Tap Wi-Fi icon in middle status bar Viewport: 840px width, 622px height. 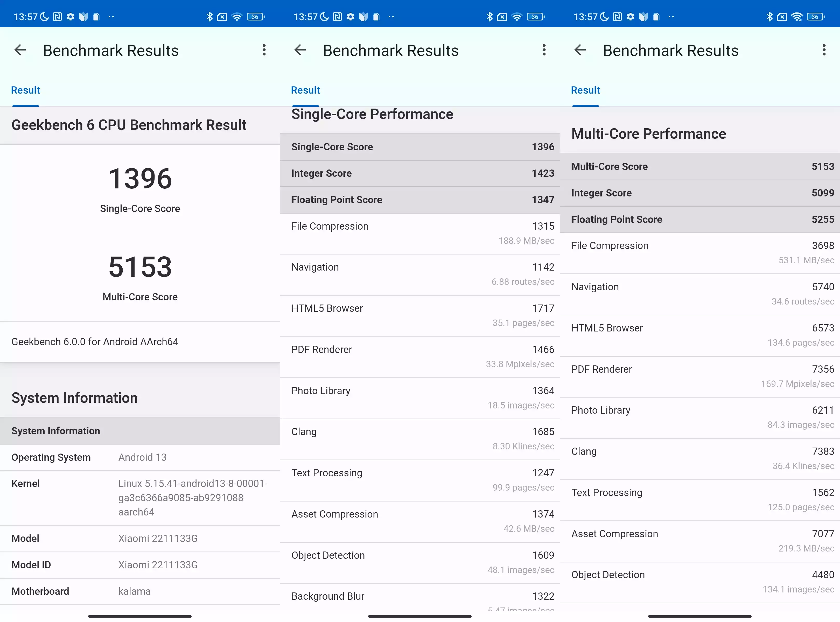(x=517, y=17)
